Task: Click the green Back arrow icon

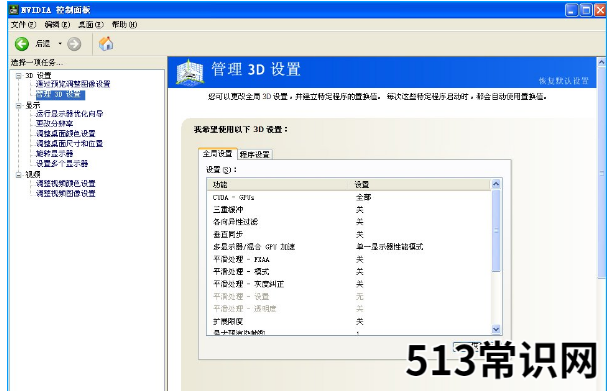Action: click(x=22, y=44)
